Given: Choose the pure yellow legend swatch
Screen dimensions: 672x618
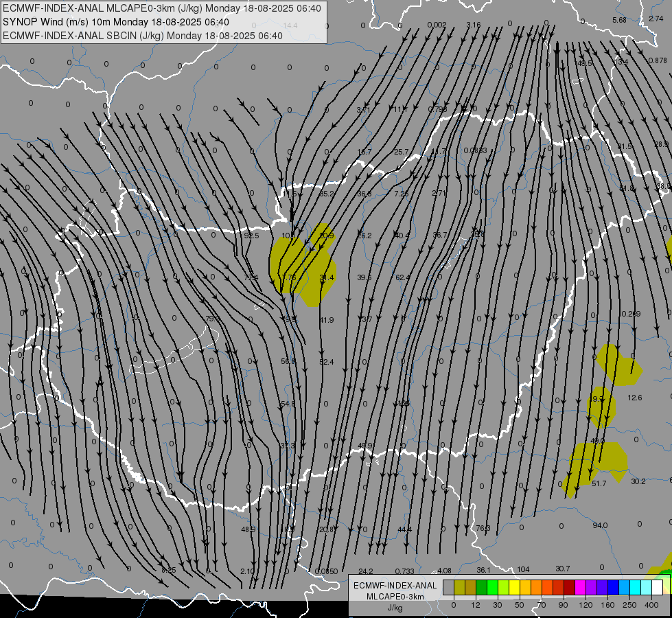Looking at the screenshot, I should click(x=514, y=588).
